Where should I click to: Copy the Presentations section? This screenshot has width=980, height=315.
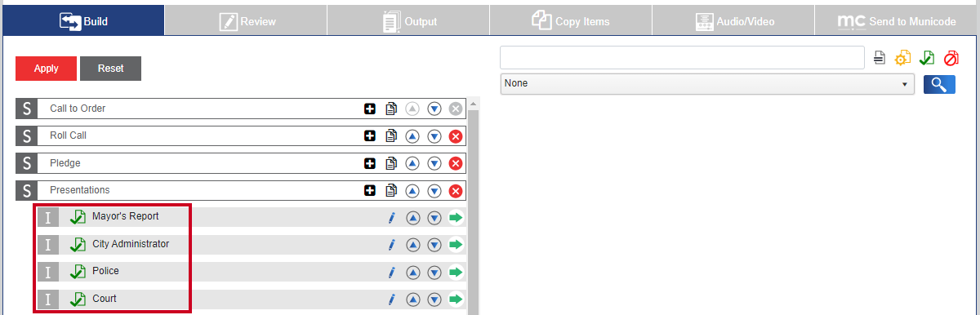point(391,191)
